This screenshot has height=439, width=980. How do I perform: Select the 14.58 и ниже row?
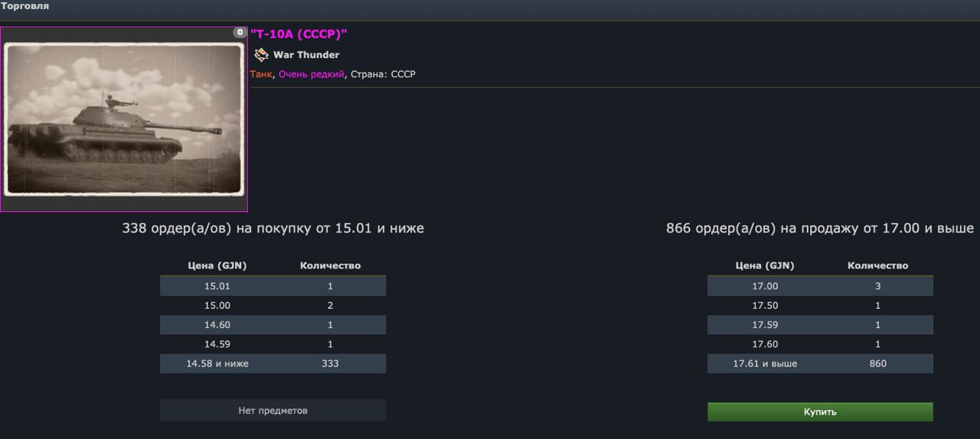[x=273, y=363]
